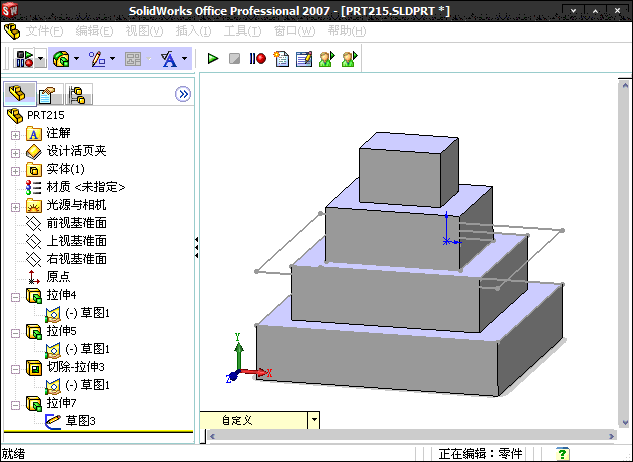Viewport: 633px width, 462px height.
Task: Collapse the 拉伸5 feature node
Action: (x=15, y=334)
